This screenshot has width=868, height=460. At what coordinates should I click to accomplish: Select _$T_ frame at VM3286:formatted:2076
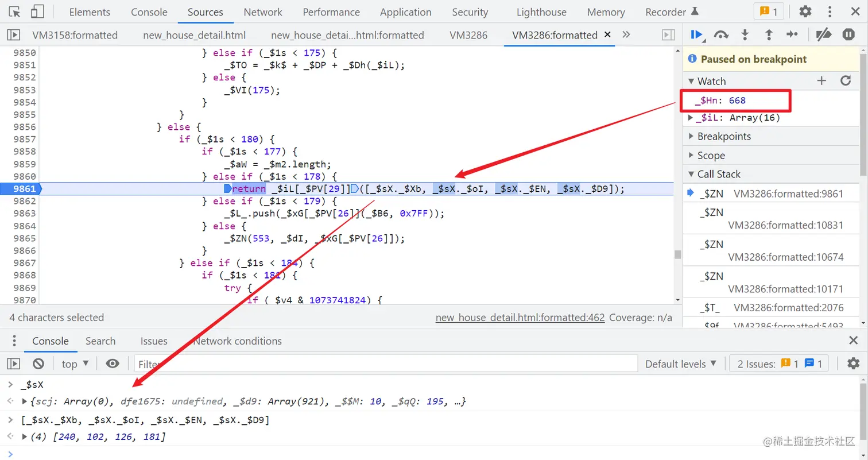[x=771, y=307]
